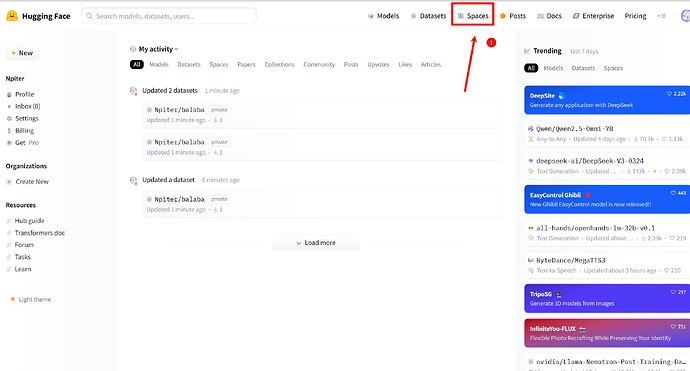Click the Trending chart icon
Viewport: 690px width, 371px height.
pyautogui.click(x=527, y=51)
